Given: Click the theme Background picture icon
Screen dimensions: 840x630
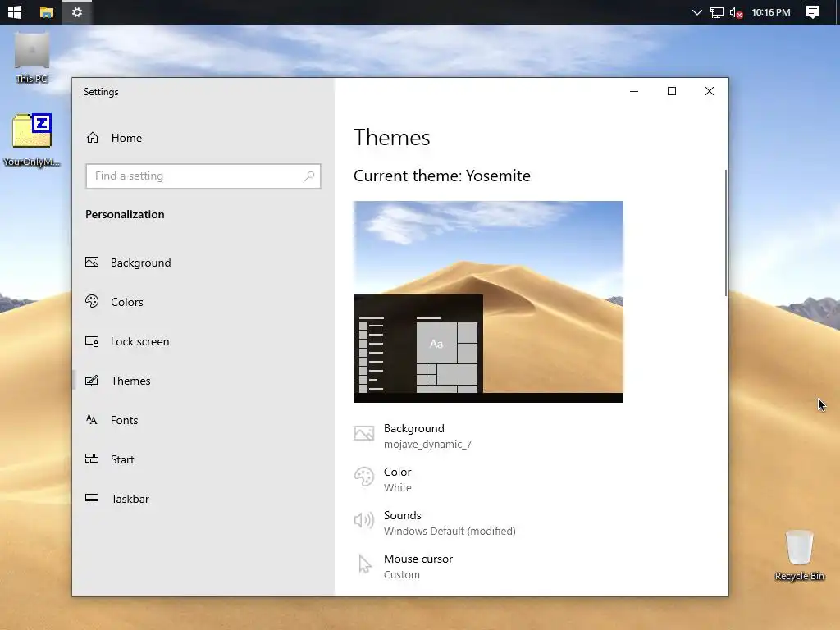Looking at the screenshot, I should pos(363,433).
